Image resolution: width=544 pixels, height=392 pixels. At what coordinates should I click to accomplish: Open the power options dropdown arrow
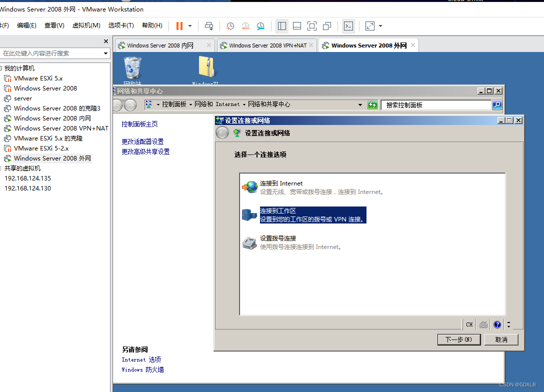tap(190, 26)
